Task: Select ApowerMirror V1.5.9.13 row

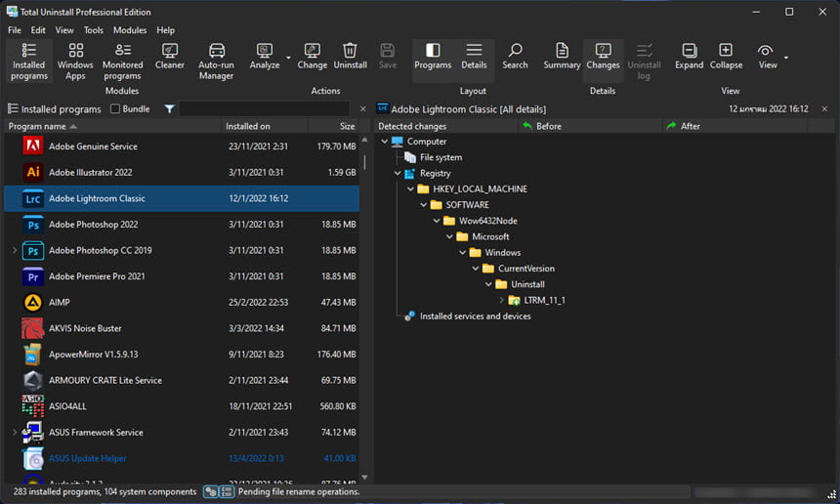Action: point(182,355)
